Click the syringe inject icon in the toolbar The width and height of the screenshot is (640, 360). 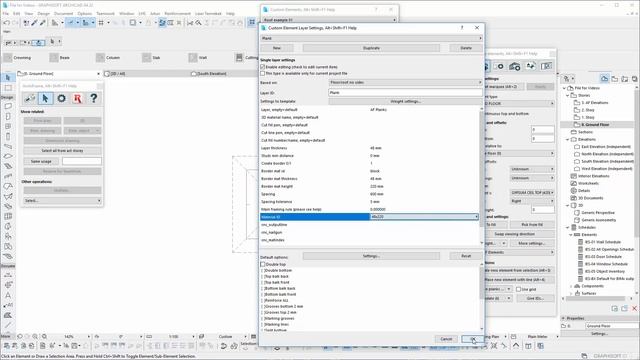42,23
